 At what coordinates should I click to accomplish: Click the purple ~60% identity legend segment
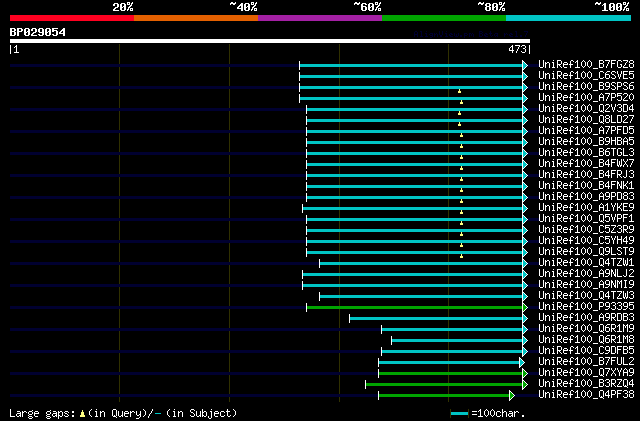click(x=320, y=18)
